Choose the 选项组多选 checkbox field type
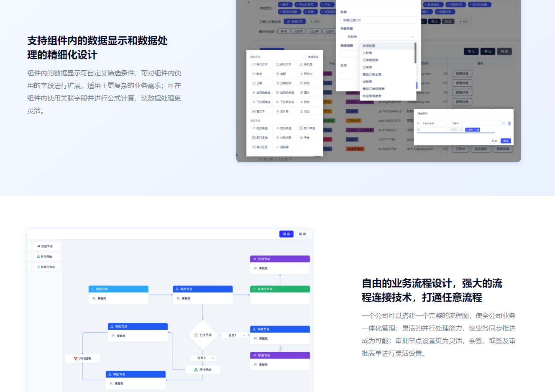 point(285,92)
